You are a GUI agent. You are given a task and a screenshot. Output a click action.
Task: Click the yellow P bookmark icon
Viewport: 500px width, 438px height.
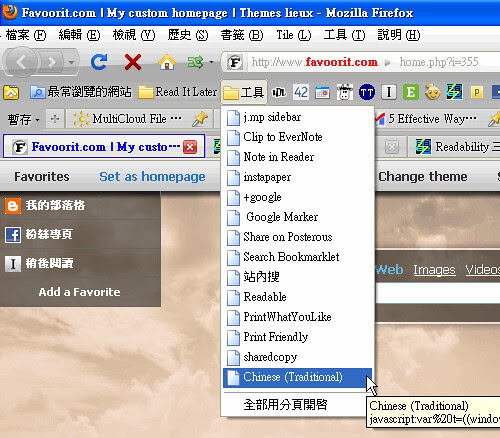[477, 92]
